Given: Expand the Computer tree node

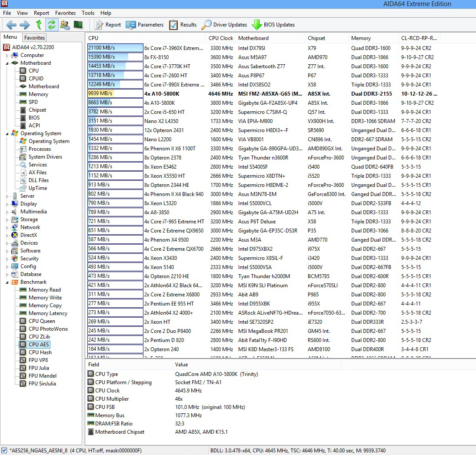Looking at the screenshot, I should [x=7, y=56].
